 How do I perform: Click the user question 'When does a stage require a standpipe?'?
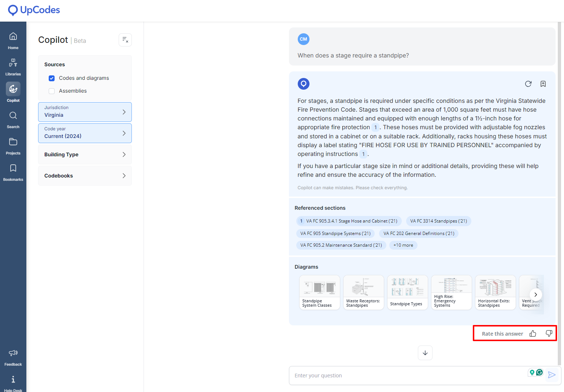pos(353,56)
